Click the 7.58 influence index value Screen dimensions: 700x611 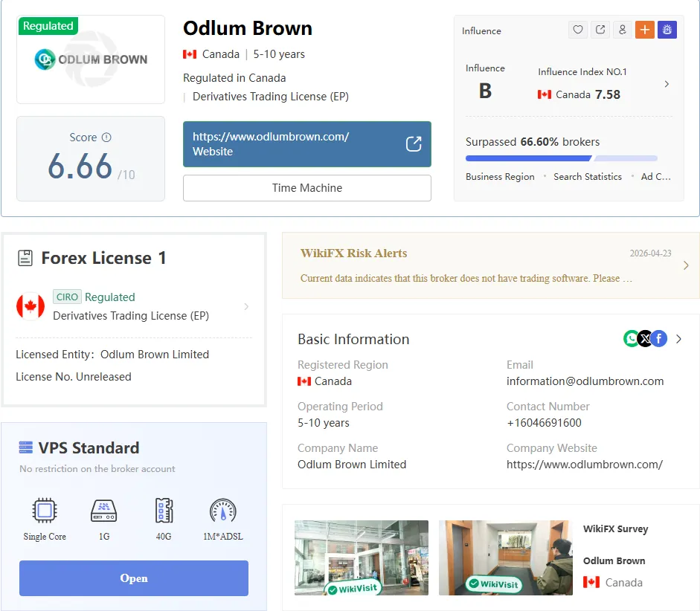click(x=608, y=94)
